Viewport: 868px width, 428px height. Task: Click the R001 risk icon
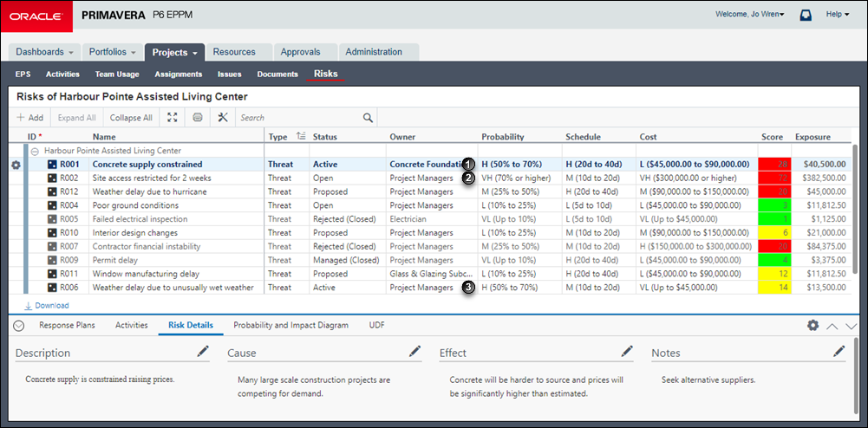tap(52, 165)
